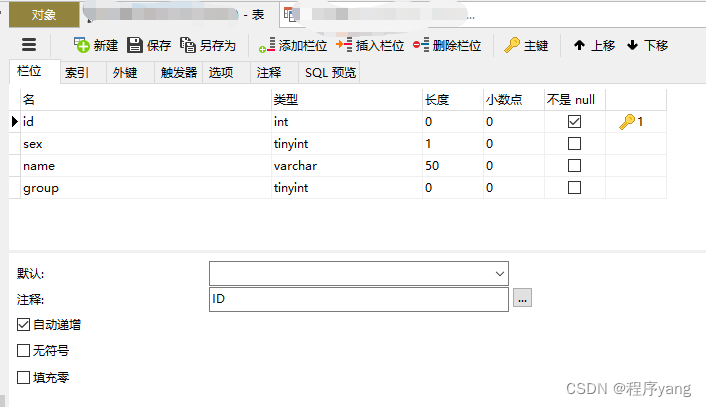The height and width of the screenshot is (407, 706).
Task: Switch to the 栏位 fields tab
Action: (35, 72)
